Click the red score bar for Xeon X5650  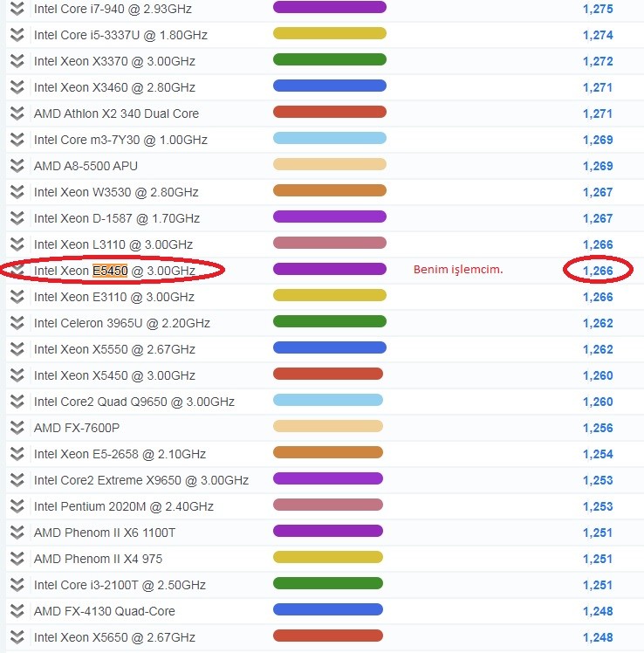(328, 636)
